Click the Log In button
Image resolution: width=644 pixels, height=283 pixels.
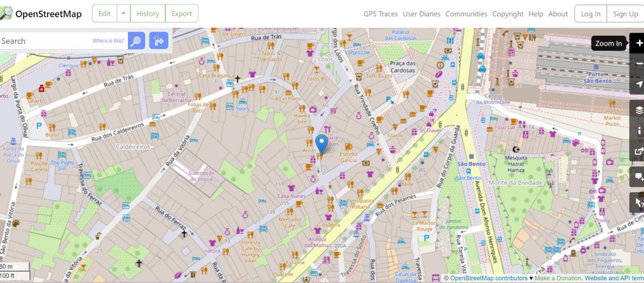click(x=591, y=14)
